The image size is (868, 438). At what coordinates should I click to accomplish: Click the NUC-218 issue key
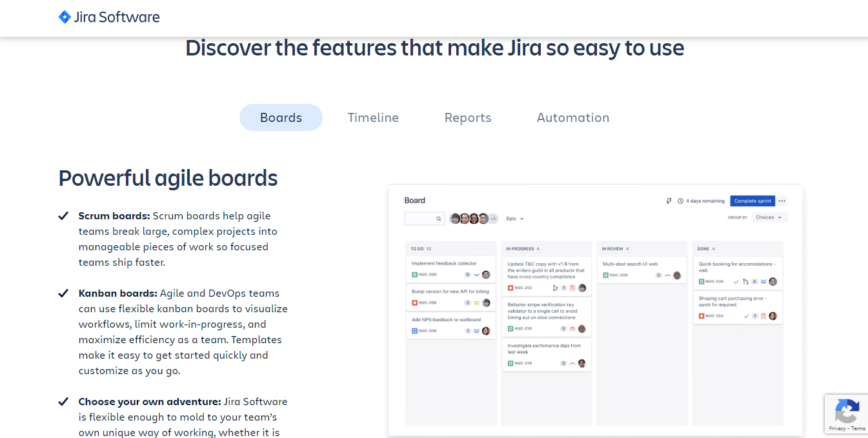[523, 363]
